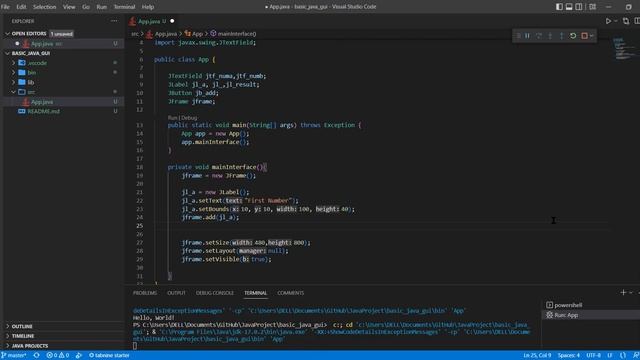The image size is (640, 360).
Task: Step into in the debug toolbar
Action: [x=550, y=36]
